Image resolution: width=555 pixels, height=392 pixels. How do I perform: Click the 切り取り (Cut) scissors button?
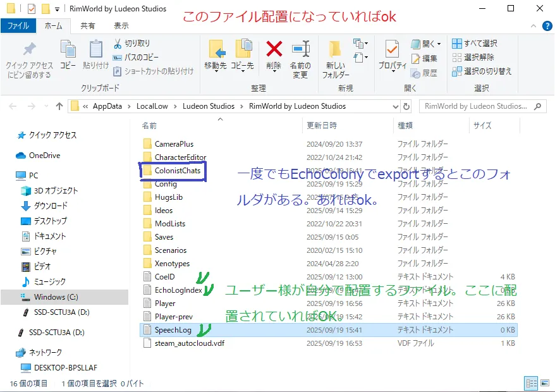131,44
